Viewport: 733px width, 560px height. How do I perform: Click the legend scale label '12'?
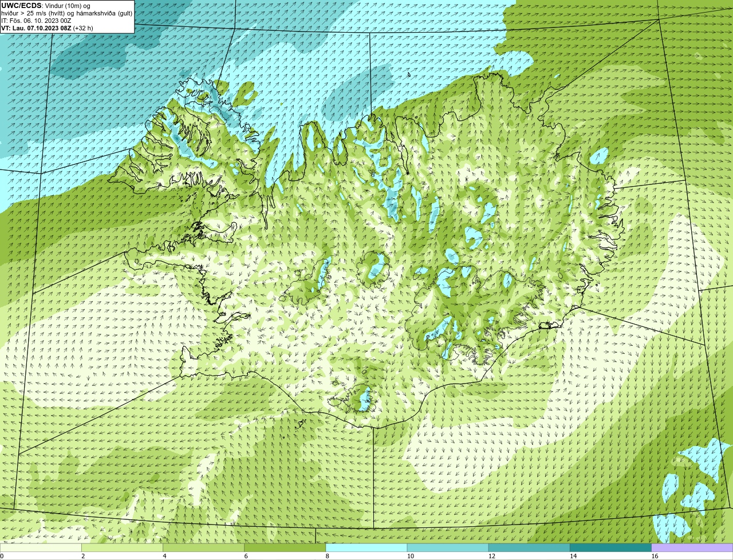(492, 556)
